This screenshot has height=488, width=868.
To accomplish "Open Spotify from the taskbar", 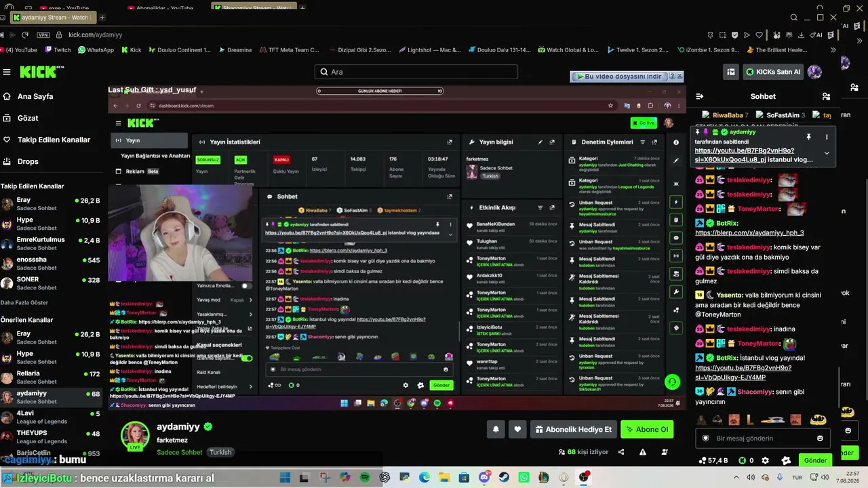I will [365, 478].
